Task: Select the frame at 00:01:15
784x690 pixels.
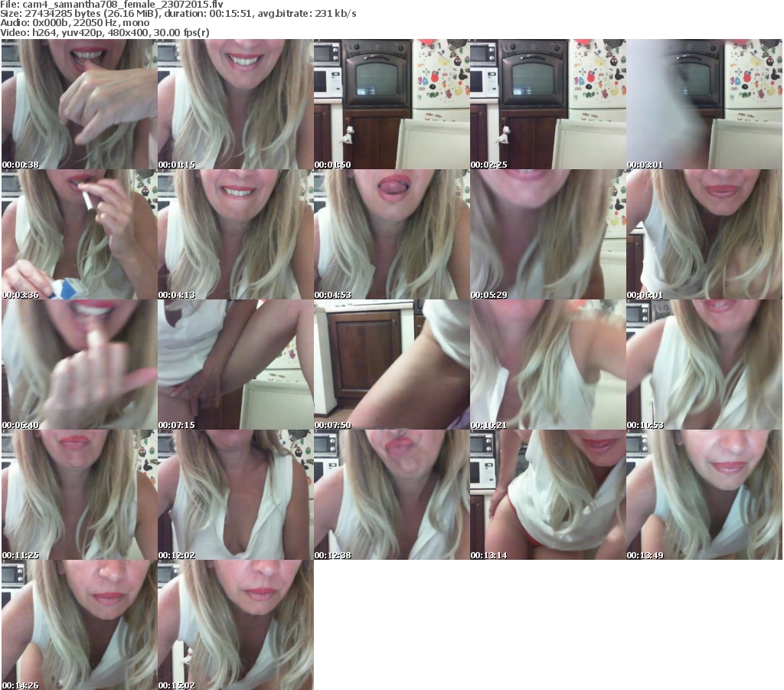Action: click(x=234, y=104)
